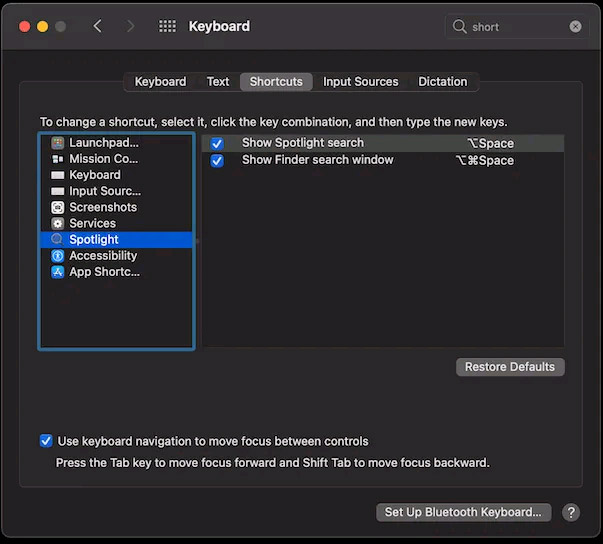603x544 pixels.
Task: Select the Accessibility category icon
Action: (58, 256)
